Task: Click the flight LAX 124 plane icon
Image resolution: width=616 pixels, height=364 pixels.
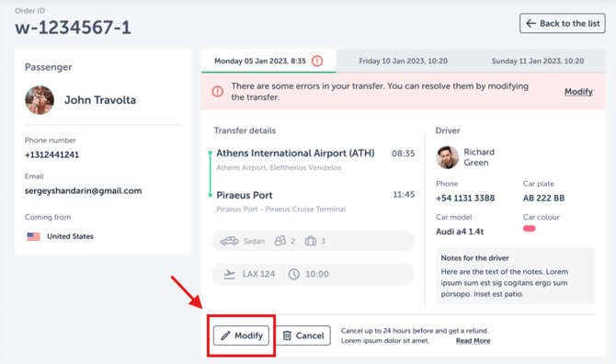Action: 229,274
